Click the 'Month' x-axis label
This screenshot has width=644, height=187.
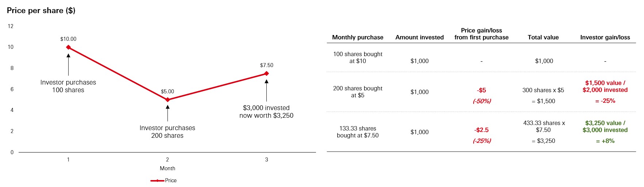[x=167, y=168]
